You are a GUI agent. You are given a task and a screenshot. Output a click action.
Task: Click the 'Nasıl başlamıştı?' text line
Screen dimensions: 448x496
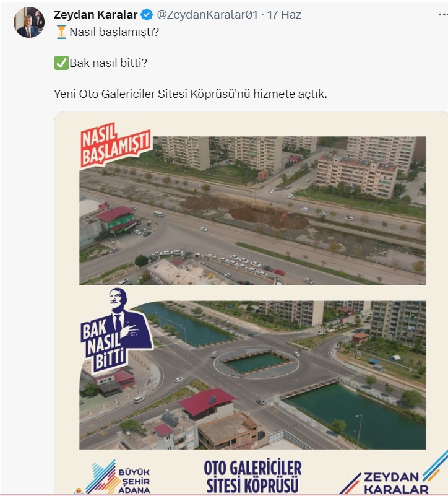coord(114,32)
